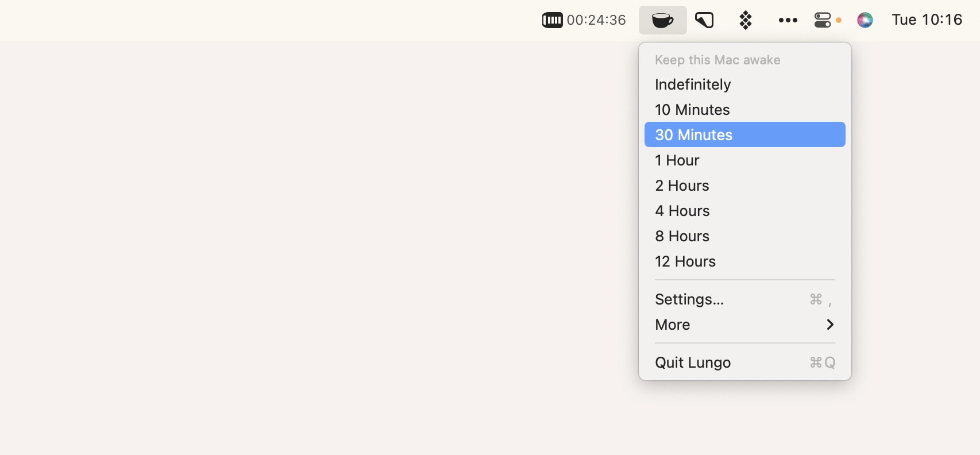Open the diamond-grid menu bar icon
Viewport: 980px width, 455px height.
click(746, 20)
